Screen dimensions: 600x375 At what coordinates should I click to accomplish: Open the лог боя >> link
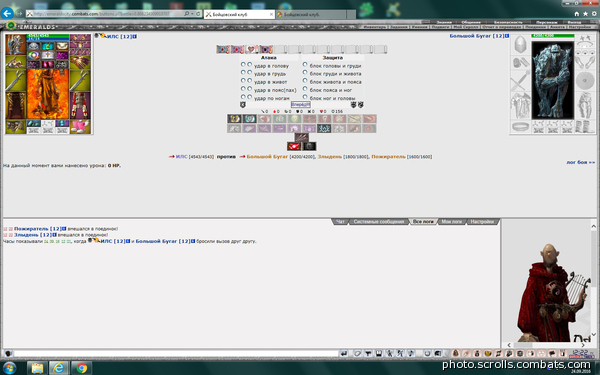pos(580,162)
